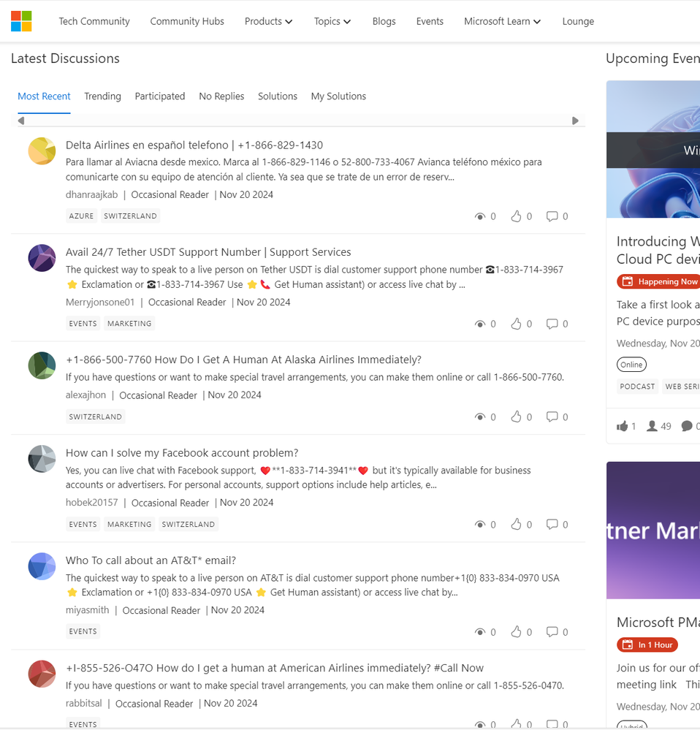Viewport: 700px width, 730px height.
Task: Open the My Solutions tab
Action: click(338, 96)
